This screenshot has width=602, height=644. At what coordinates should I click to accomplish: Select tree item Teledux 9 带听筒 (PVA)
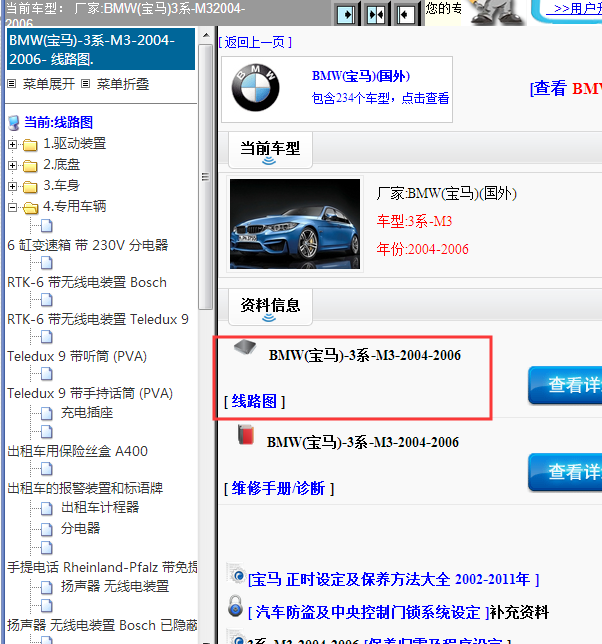click(77, 356)
